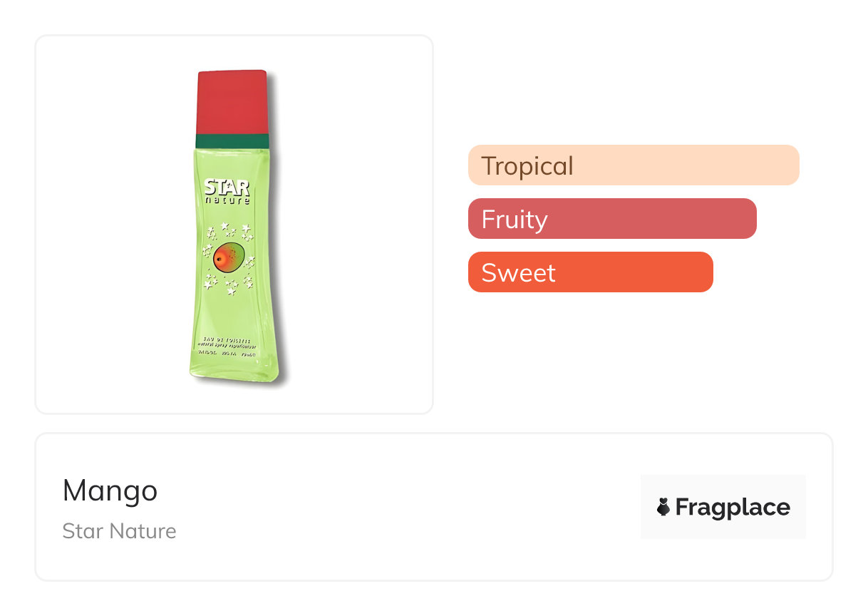This screenshot has width=868, height=616.
Task: Click the green band below the bottle cap
Action: pos(232,140)
